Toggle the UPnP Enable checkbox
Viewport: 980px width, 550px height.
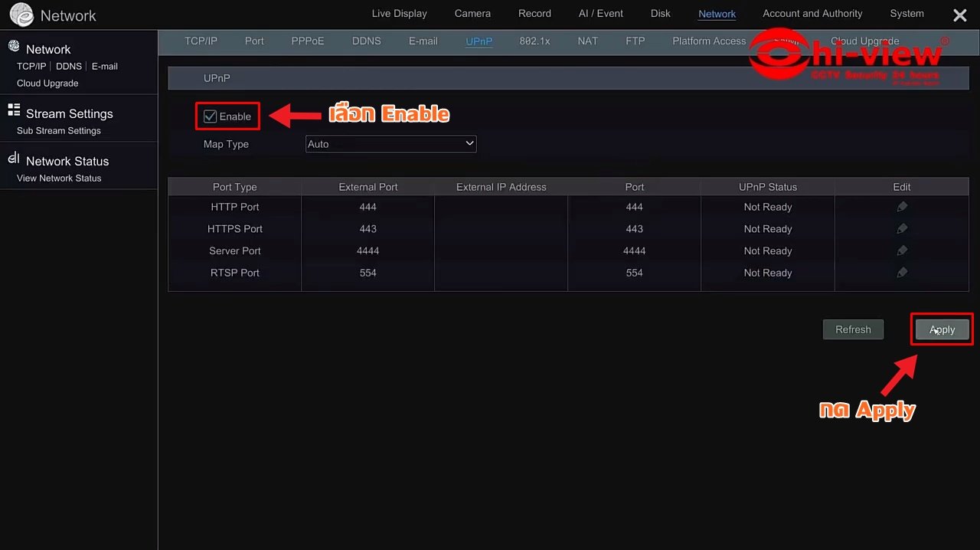(x=211, y=116)
